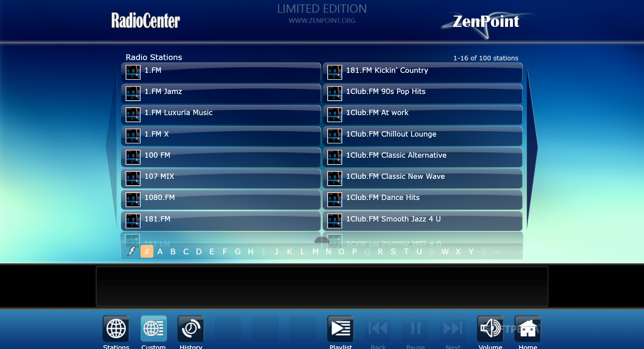The image size is (644, 349).
Task: Open the WWW.ZENPOINT.ORG link
Action: pos(322,20)
